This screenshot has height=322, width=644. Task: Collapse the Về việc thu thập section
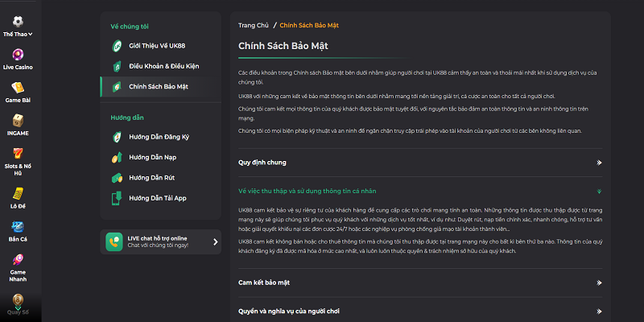click(x=599, y=192)
